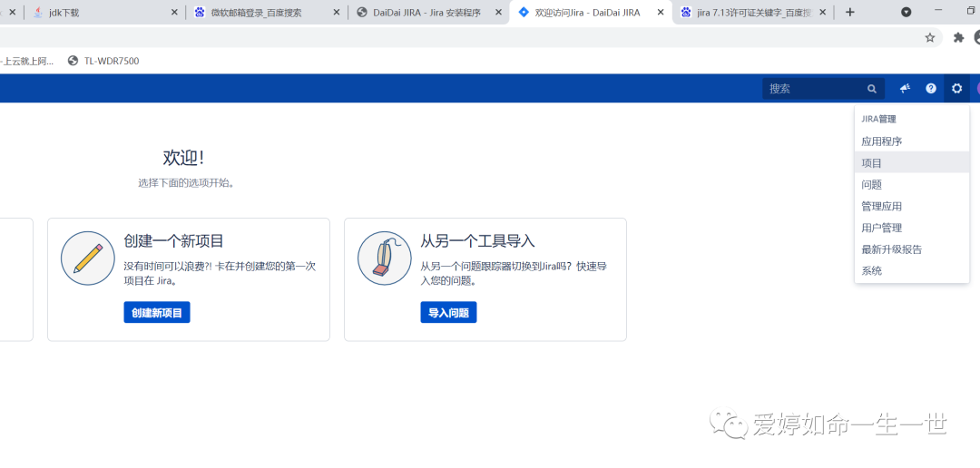Click the help question mark icon

click(x=931, y=89)
